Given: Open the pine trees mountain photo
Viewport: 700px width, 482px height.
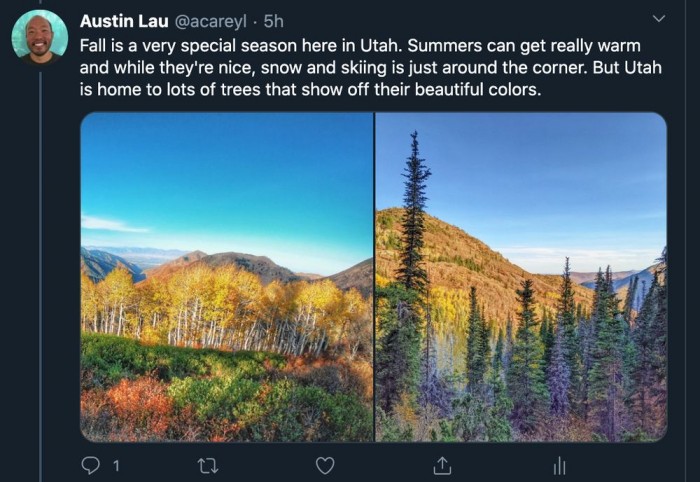Looking at the screenshot, I should pos(521,277).
